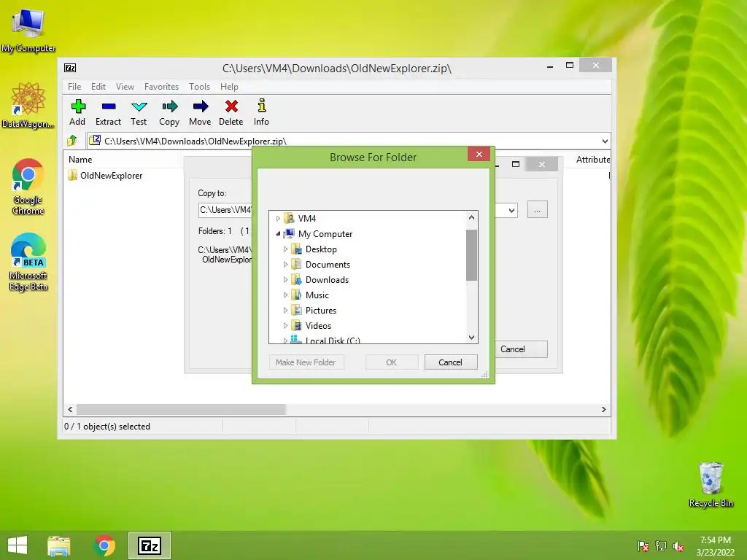Image resolution: width=747 pixels, height=560 pixels.
Task: Open the Edit menu
Action: pyautogui.click(x=98, y=87)
